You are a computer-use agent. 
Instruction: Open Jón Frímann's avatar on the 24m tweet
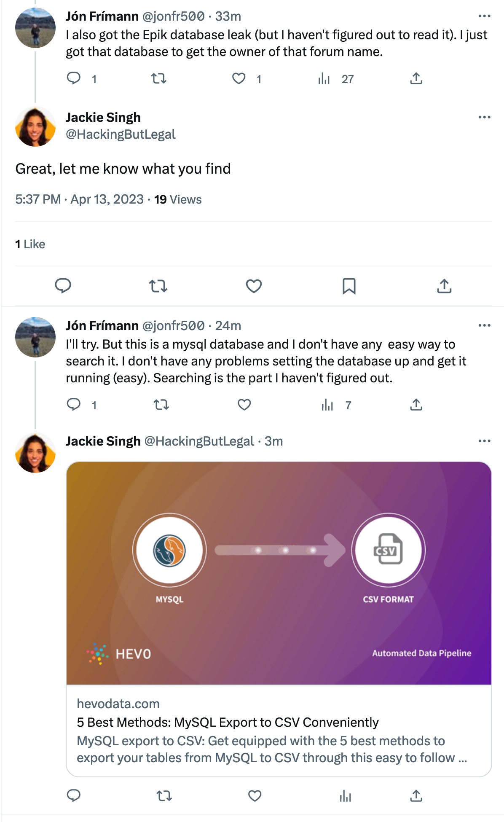coord(35,337)
